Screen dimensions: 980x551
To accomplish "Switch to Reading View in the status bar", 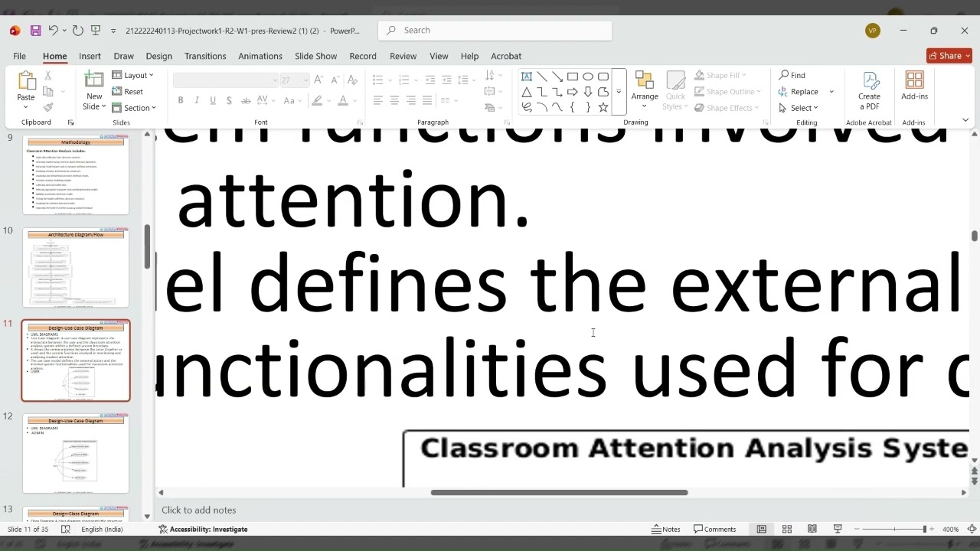I will [812, 529].
